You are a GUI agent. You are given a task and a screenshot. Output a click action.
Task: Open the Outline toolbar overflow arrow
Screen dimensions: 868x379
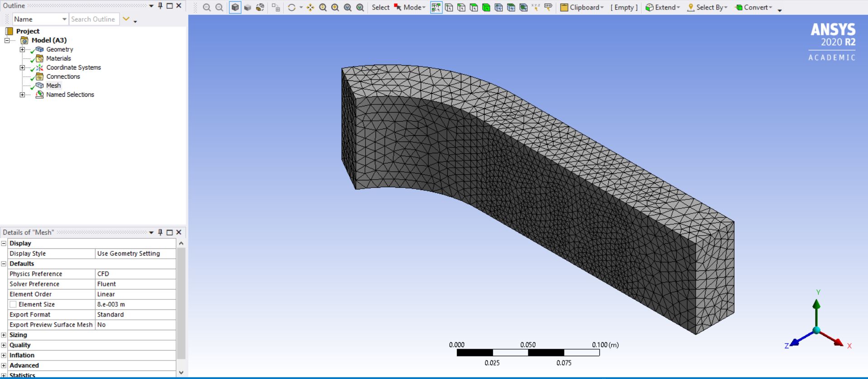pos(135,21)
